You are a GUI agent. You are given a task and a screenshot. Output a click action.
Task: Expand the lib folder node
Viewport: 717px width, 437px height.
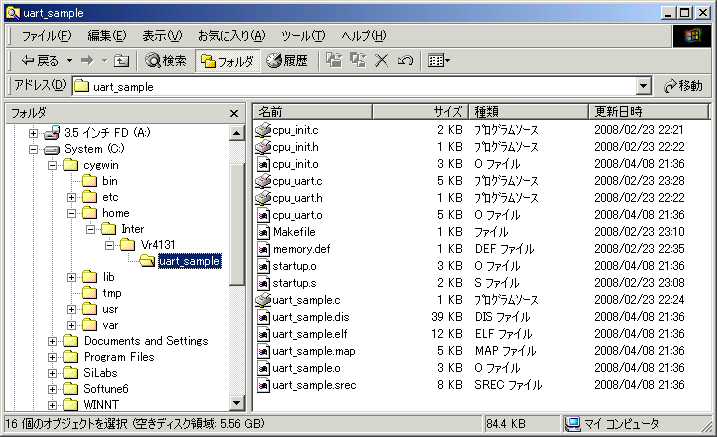[71, 277]
